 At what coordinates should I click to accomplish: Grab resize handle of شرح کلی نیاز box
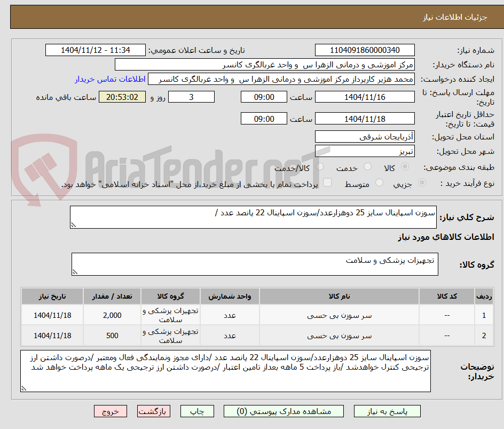click(73, 225)
